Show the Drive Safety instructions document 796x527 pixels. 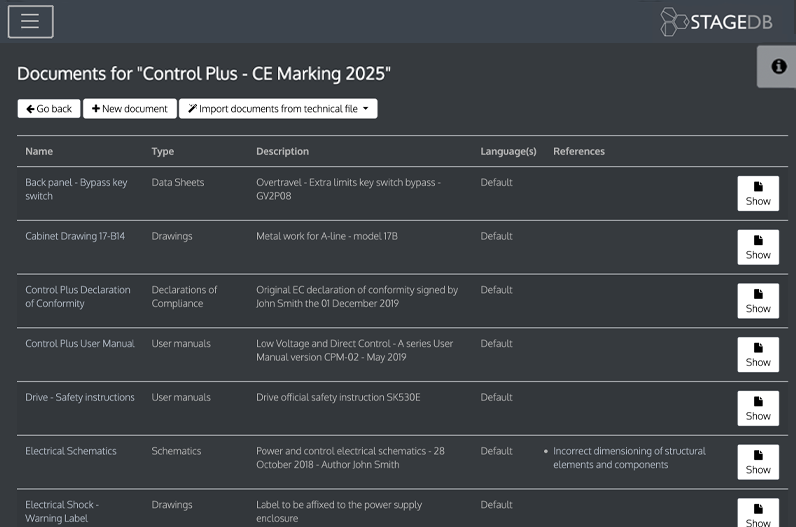tap(758, 408)
